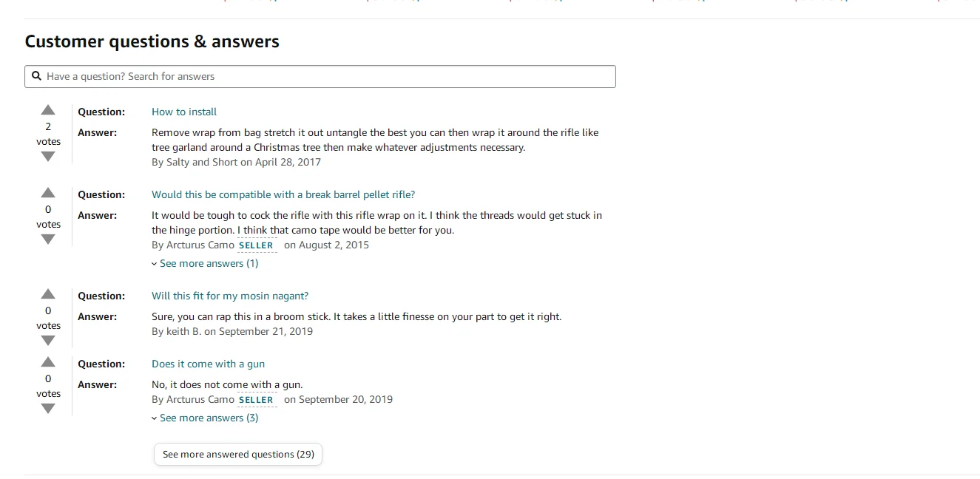The width and height of the screenshot is (980, 479).
Task: Open the break barrel pellet rifle question link
Action: click(x=283, y=194)
